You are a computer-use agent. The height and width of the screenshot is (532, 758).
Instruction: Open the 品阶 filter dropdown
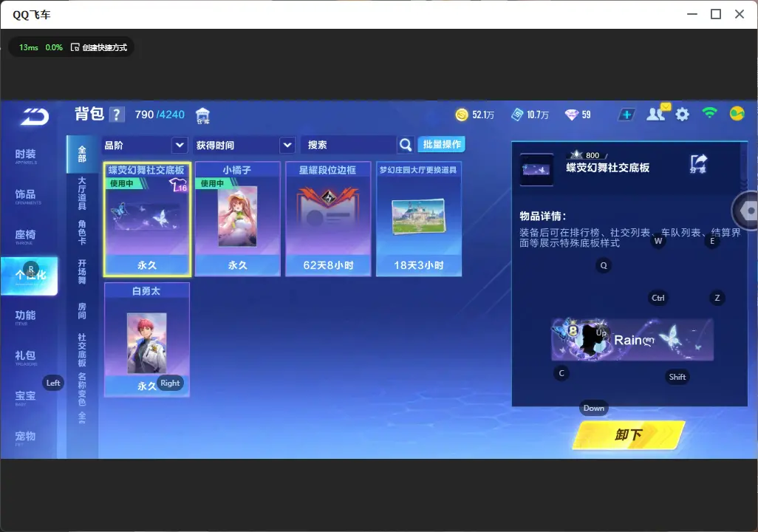[145, 145]
